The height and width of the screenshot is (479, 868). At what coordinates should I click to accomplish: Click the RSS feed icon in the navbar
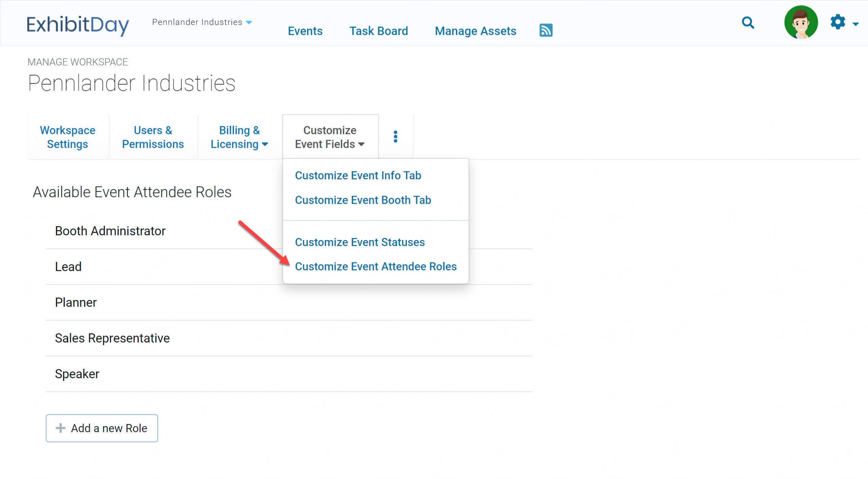click(x=546, y=30)
